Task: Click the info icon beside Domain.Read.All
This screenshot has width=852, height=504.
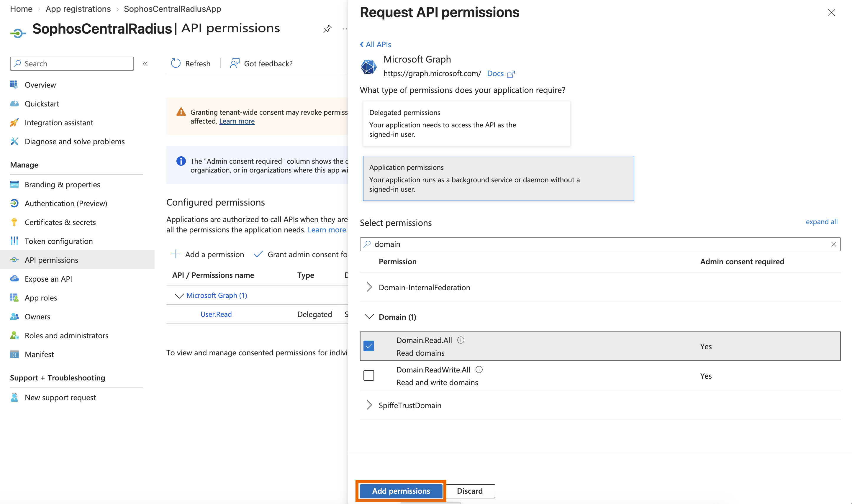Action: pos(461,340)
